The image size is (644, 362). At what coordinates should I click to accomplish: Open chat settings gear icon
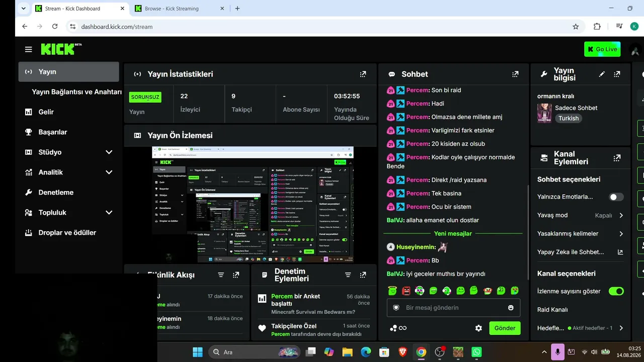coord(478,328)
